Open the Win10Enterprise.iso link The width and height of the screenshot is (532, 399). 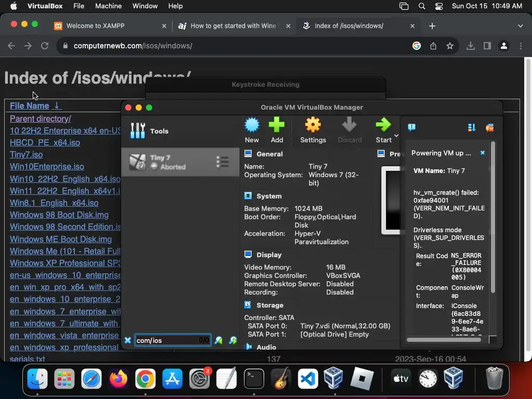(x=47, y=167)
